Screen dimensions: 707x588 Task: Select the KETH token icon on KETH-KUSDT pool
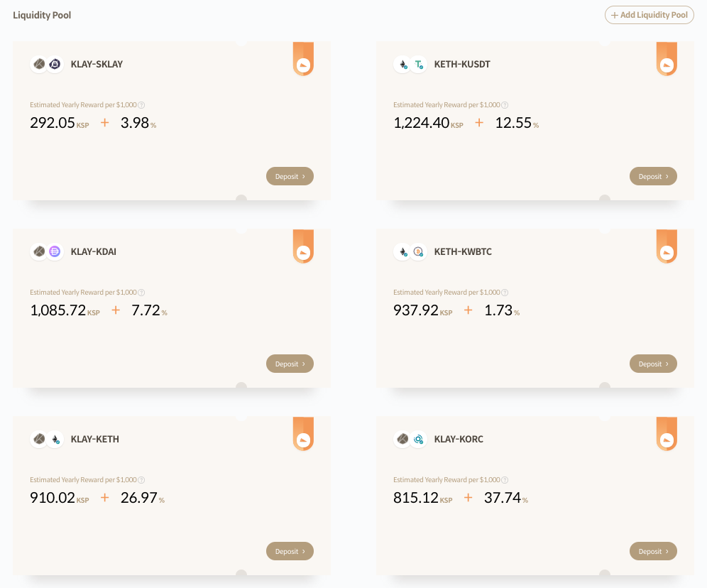pos(402,64)
